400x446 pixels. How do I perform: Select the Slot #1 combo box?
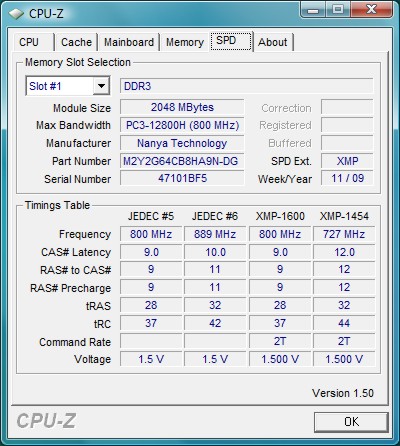pos(68,86)
